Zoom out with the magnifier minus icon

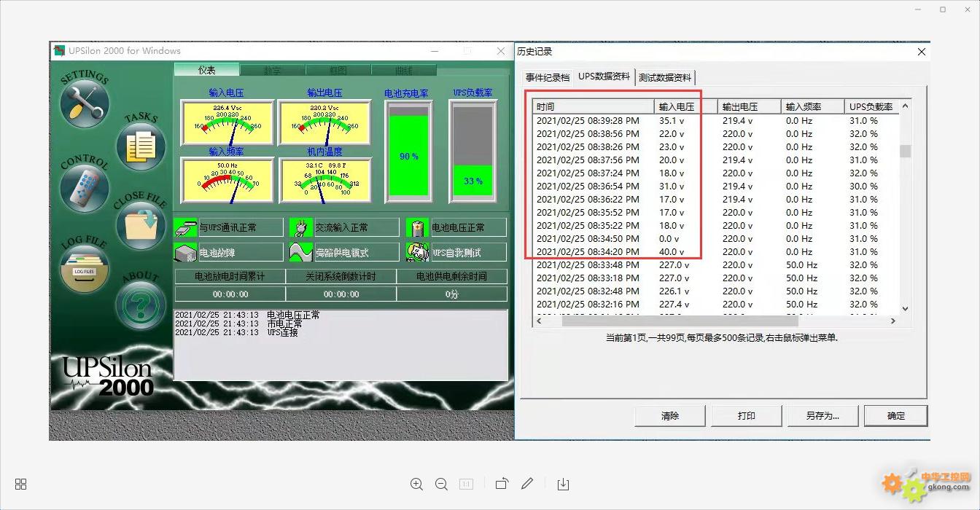441,484
